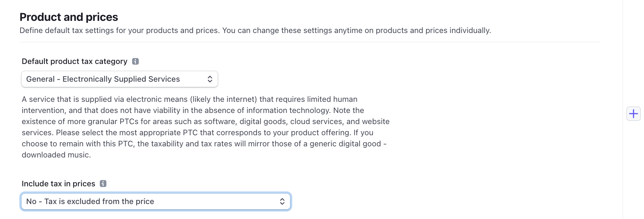Screen dimensions: 644x219
Task: Click the chevron inside the tax category selector
Action: (x=210, y=79)
